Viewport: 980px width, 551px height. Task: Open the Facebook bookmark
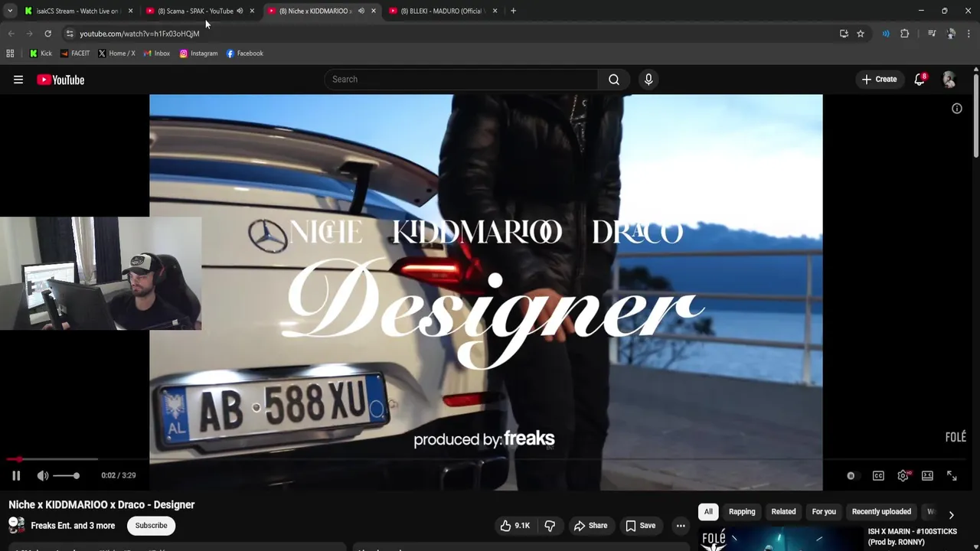coord(244,54)
